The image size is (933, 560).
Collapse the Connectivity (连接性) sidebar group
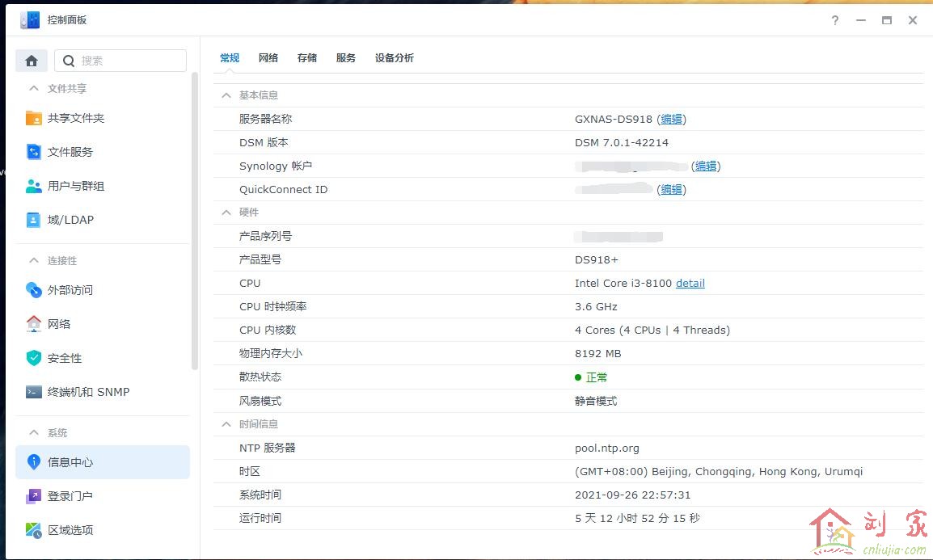click(x=34, y=261)
